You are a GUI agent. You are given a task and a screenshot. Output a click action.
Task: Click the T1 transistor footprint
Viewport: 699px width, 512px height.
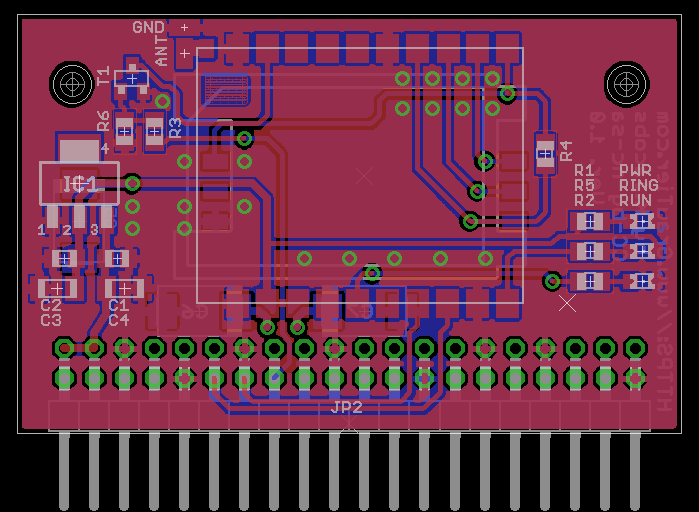132,79
